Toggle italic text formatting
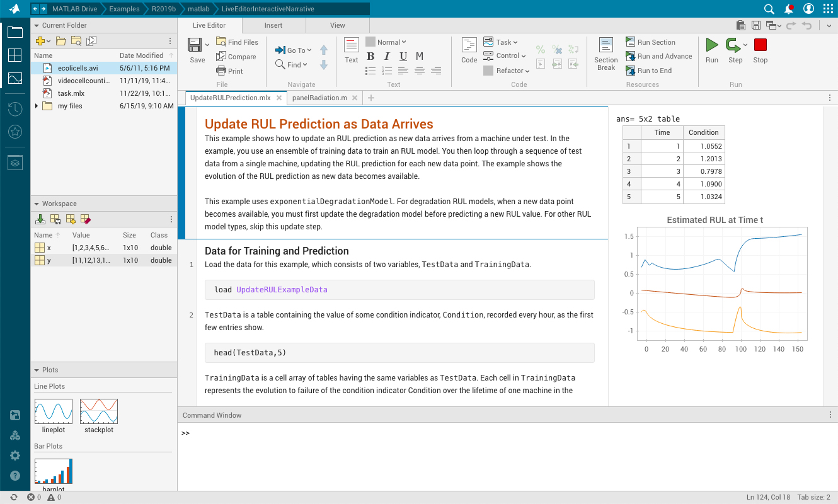Screen dimensions: 838x504 click(x=387, y=57)
